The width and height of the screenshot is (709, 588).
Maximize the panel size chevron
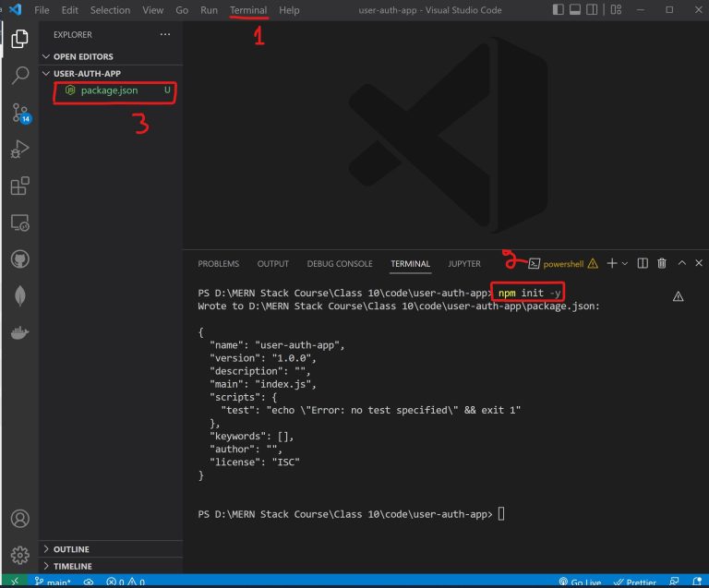(682, 263)
